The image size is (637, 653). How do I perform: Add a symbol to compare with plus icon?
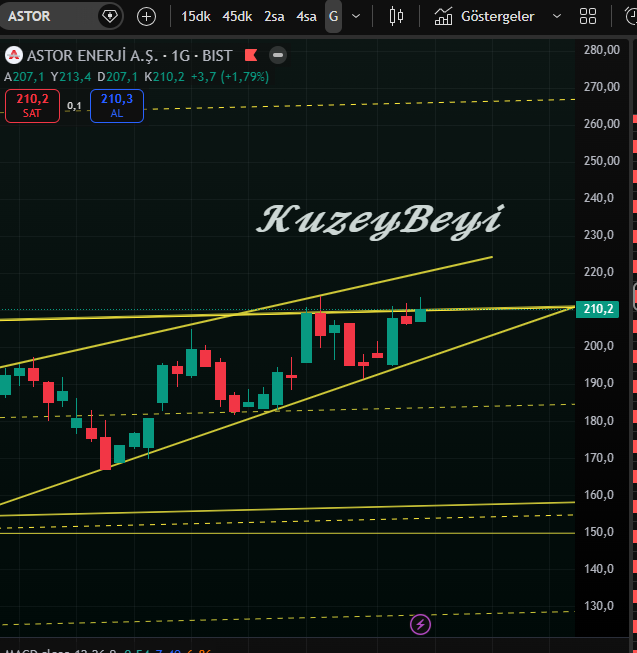(146, 17)
